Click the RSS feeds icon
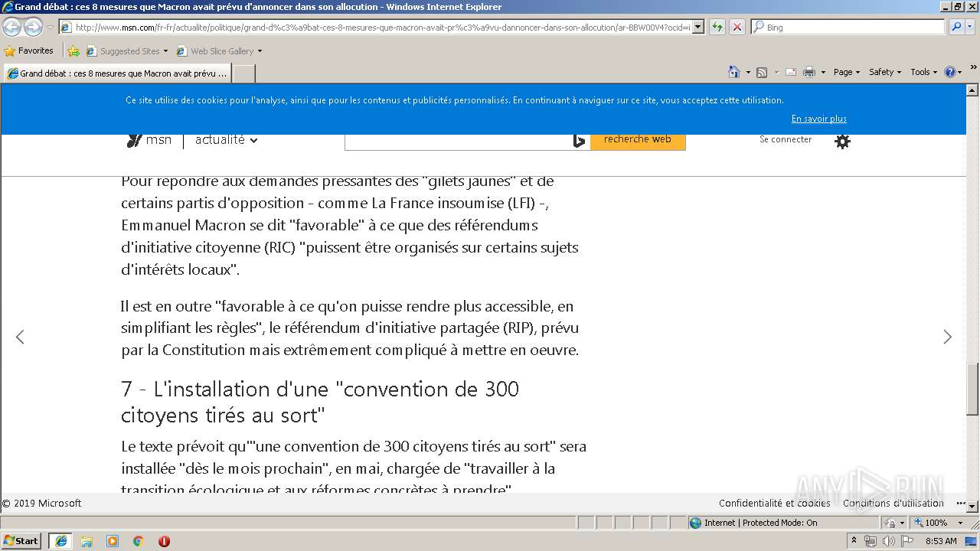The height and width of the screenshot is (551, 980). 762,72
